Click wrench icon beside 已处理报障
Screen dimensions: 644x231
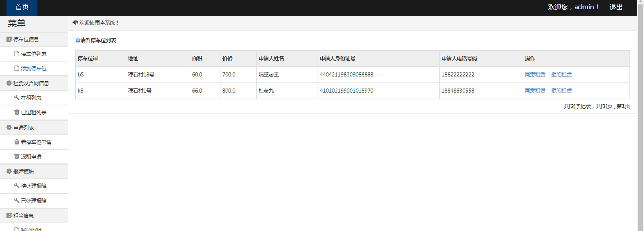tap(17, 201)
